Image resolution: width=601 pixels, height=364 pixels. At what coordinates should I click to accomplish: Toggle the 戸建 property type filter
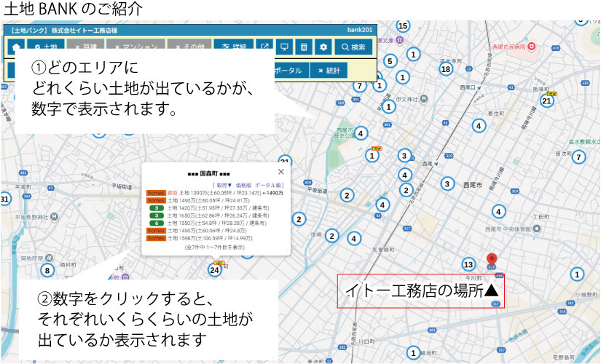(x=85, y=47)
